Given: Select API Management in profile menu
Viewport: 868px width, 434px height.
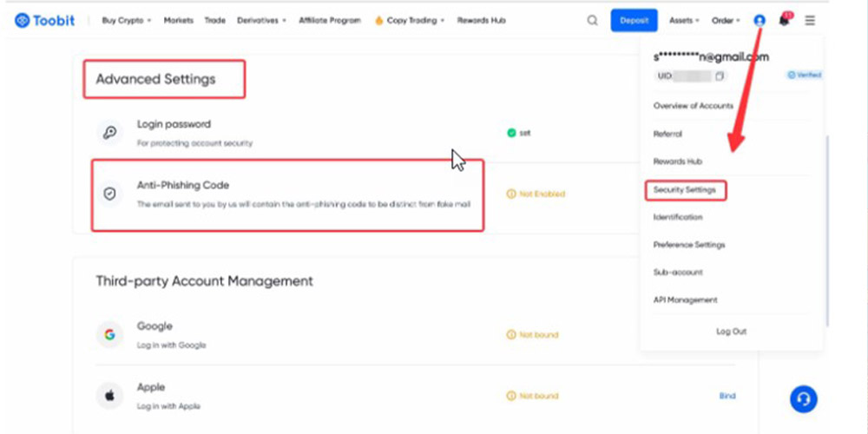Looking at the screenshot, I should [x=686, y=300].
